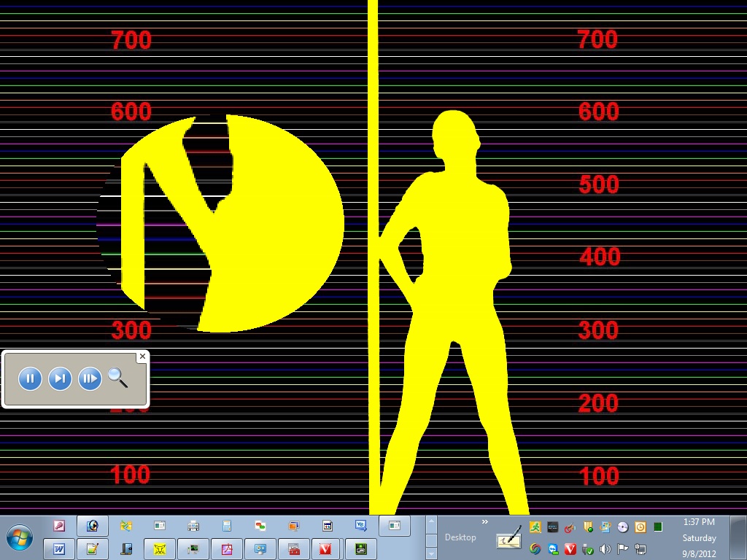This screenshot has width=747, height=560.
Task: Open the Desktop toolbar label
Action: click(x=460, y=537)
